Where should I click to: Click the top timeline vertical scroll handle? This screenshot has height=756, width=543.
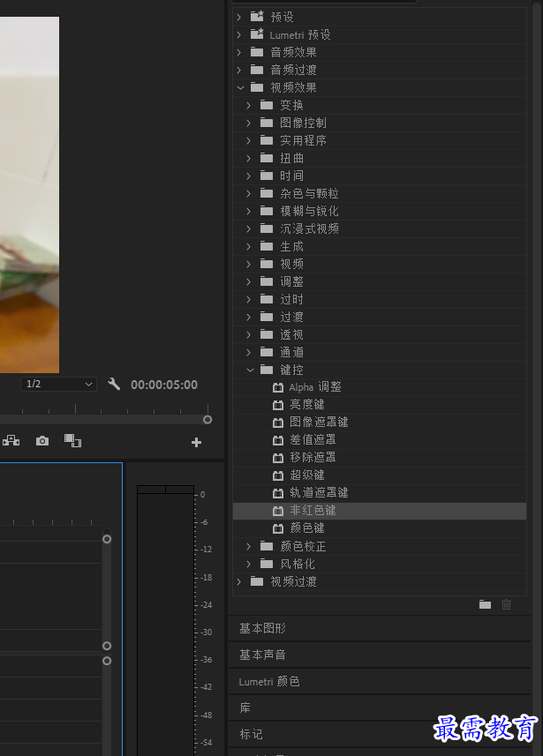[107, 539]
